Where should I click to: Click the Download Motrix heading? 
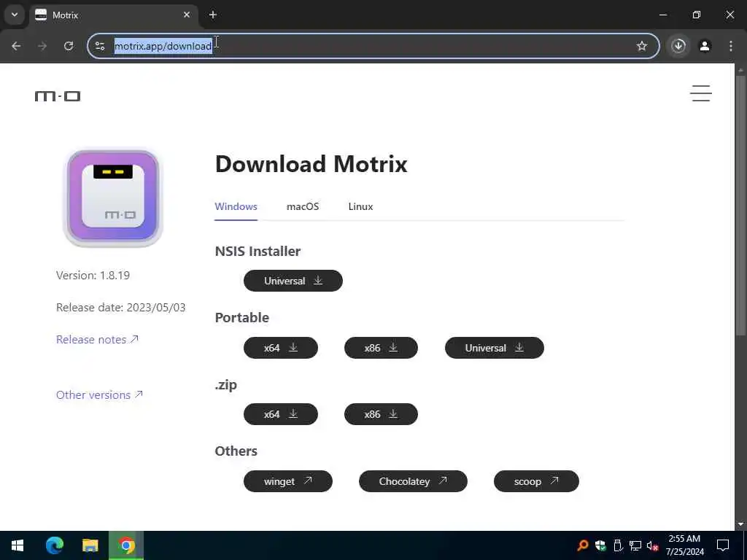tap(311, 164)
